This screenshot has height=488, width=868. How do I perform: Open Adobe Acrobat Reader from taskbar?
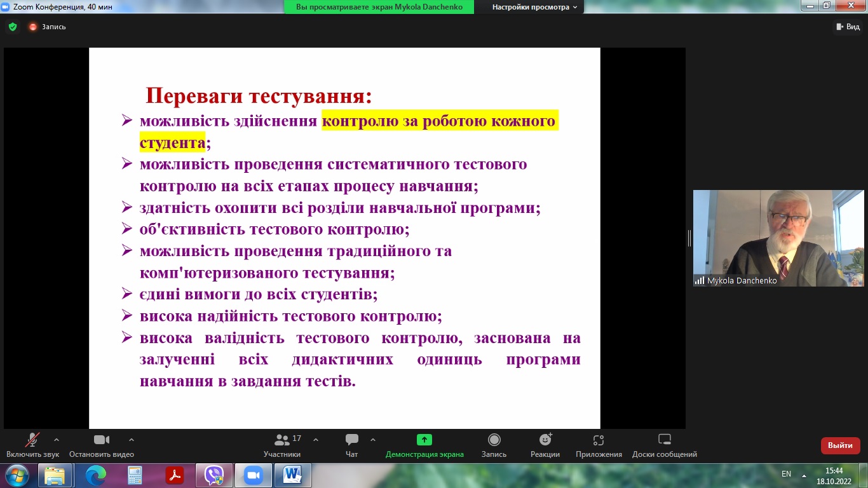(174, 475)
